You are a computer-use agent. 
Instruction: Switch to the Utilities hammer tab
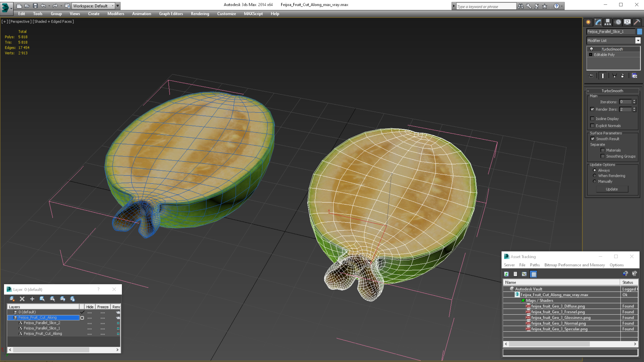pos(637,22)
